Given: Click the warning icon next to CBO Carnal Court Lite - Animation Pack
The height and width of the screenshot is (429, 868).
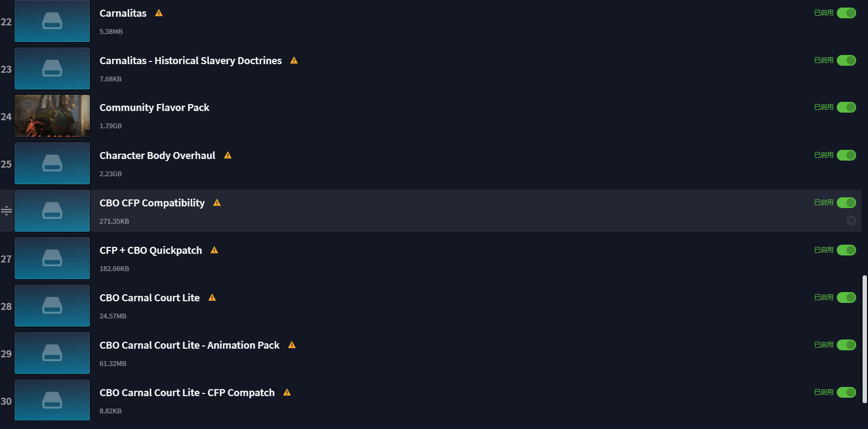Looking at the screenshot, I should [x=292, y=345].
